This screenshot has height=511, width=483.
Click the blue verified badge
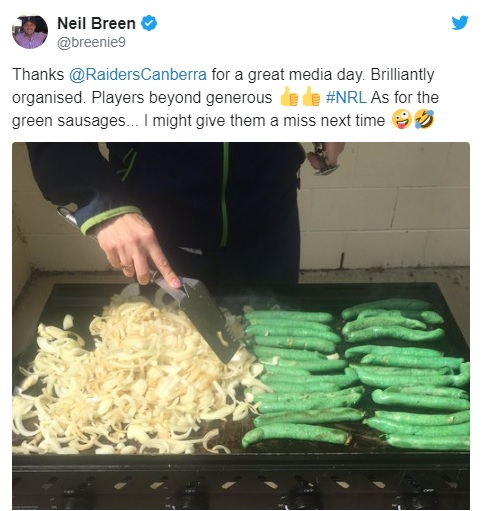[149, 23]
